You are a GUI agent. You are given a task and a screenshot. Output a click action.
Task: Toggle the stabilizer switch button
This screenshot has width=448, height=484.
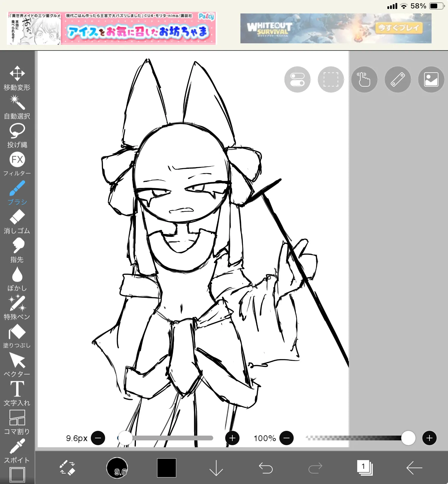coord(297,79)
